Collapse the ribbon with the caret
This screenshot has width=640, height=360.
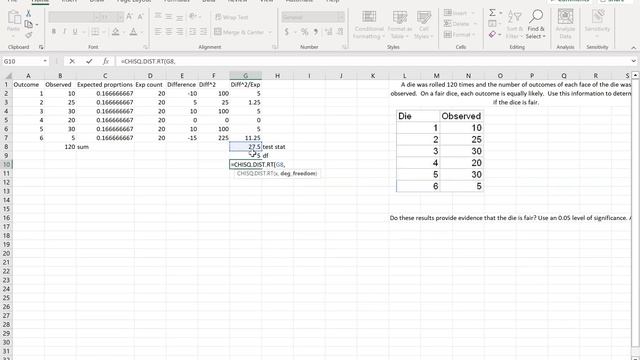click(633, 48)
